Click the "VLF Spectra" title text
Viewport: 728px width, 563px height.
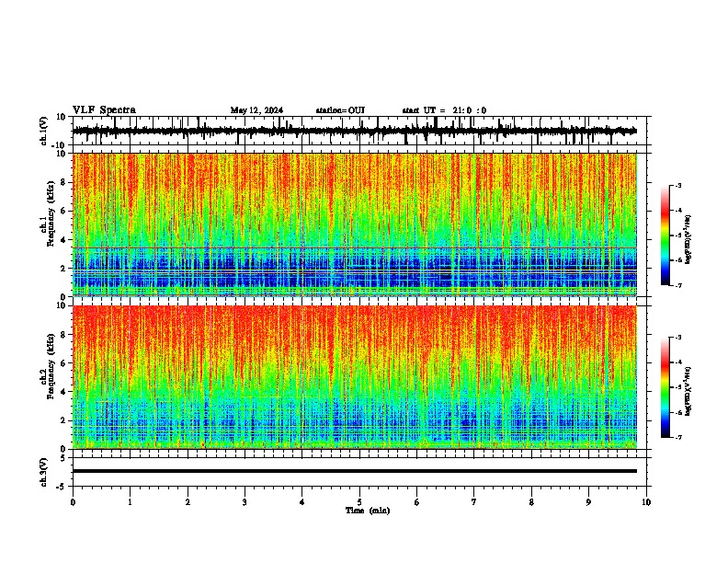coord(105,110)
